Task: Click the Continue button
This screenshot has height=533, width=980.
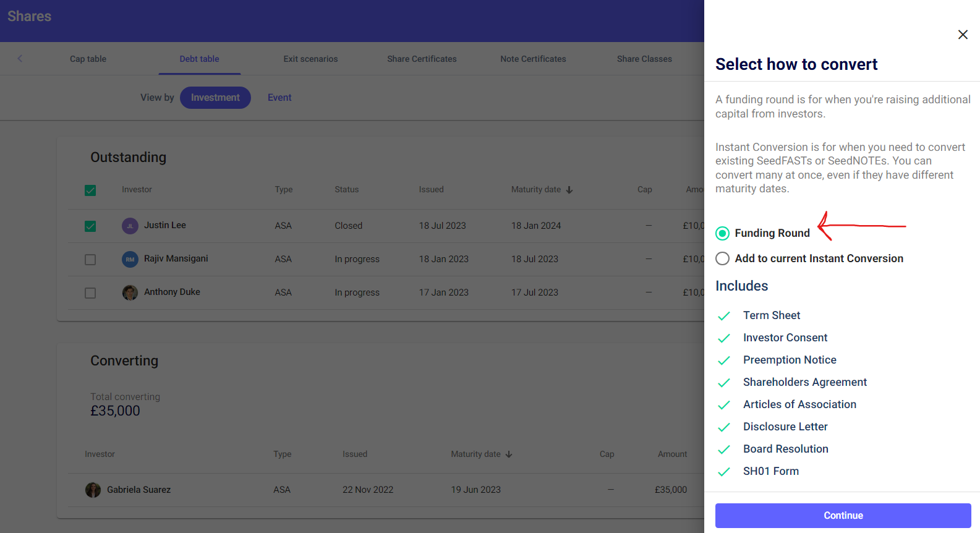Action: [x=843, y=516]
